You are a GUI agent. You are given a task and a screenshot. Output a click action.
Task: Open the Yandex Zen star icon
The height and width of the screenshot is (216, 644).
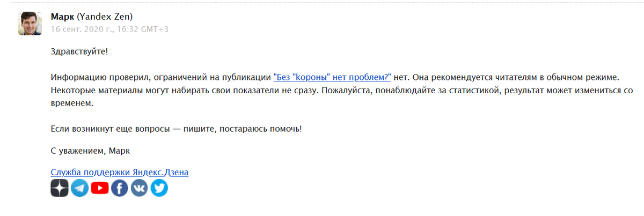(x=60, y=188)
